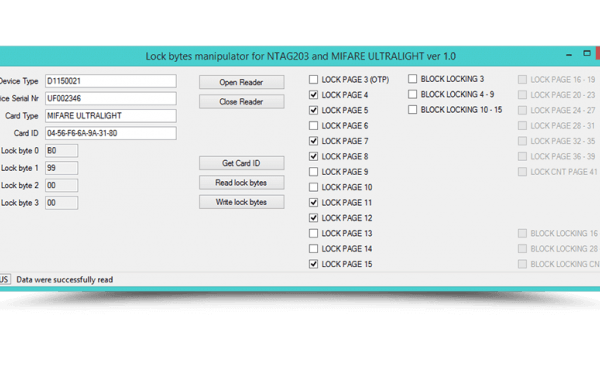This screenshot has height=373, width=600.
Task: Click 'Data were successfully read' status text
Action: pos(65,280)
